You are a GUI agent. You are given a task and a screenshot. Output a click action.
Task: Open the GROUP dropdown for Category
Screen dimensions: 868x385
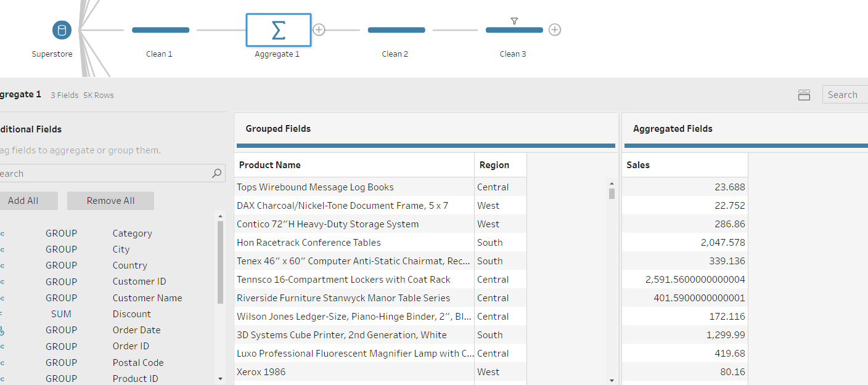(x=61, y=233)
